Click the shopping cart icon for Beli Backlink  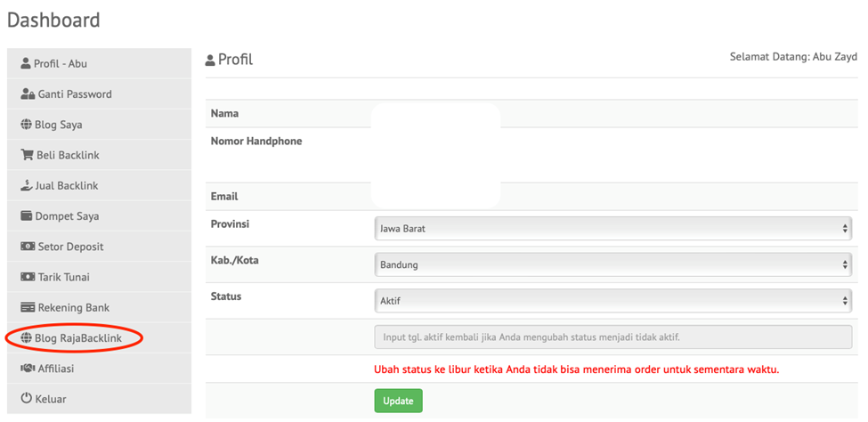coord(27,155)
